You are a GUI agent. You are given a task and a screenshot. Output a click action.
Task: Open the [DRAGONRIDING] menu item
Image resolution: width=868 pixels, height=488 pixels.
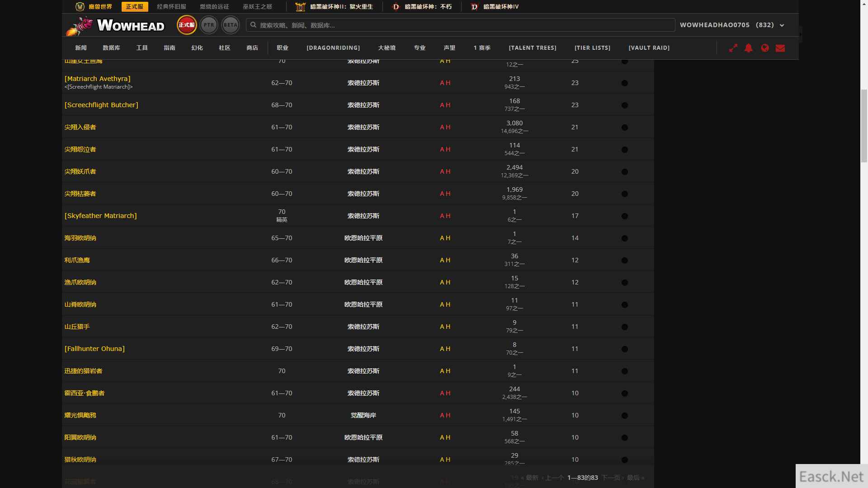point(333,47)
